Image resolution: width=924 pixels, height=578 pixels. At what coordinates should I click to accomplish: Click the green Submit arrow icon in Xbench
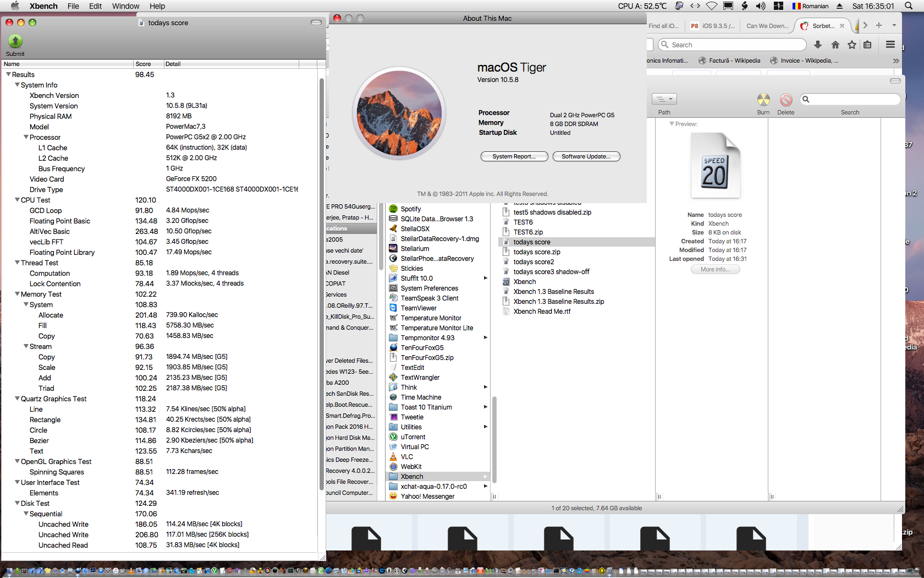point(15,41)
